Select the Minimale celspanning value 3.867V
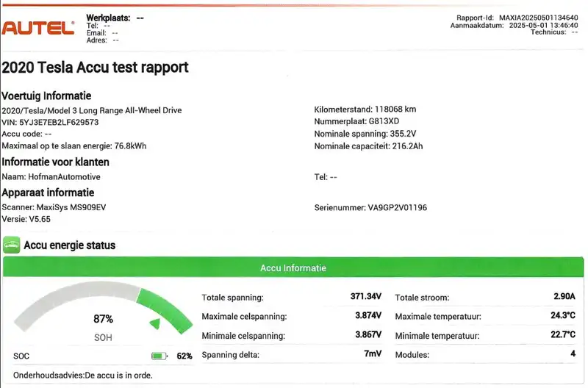This screenshot has height=388, width=588. (x=367, y=335)
